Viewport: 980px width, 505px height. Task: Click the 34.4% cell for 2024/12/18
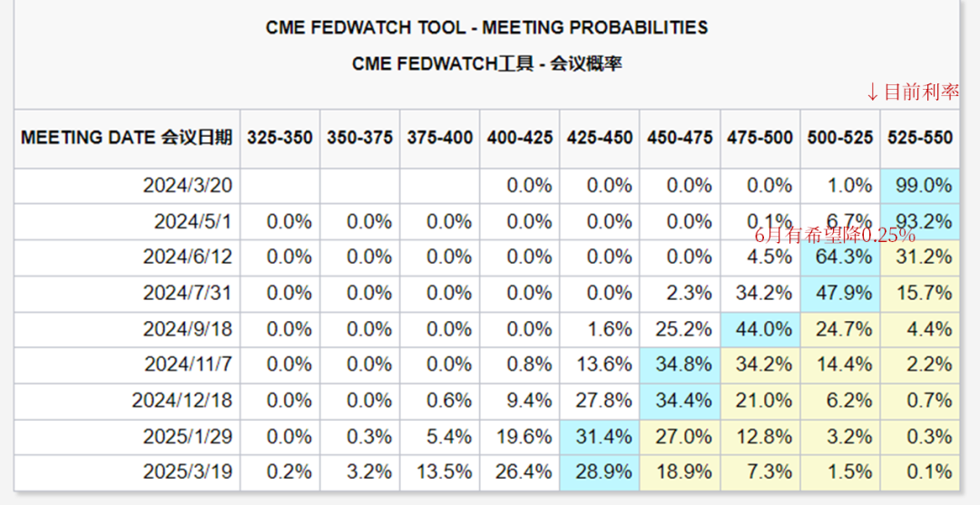(680, 401)
